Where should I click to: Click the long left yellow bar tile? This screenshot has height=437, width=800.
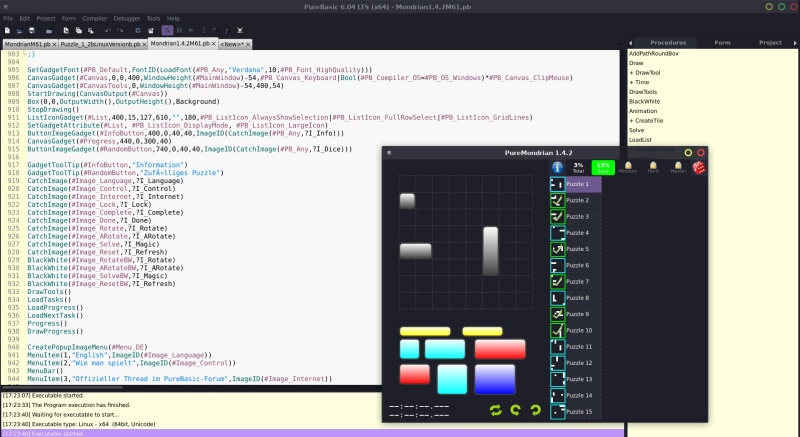click(x=425, y=331)
